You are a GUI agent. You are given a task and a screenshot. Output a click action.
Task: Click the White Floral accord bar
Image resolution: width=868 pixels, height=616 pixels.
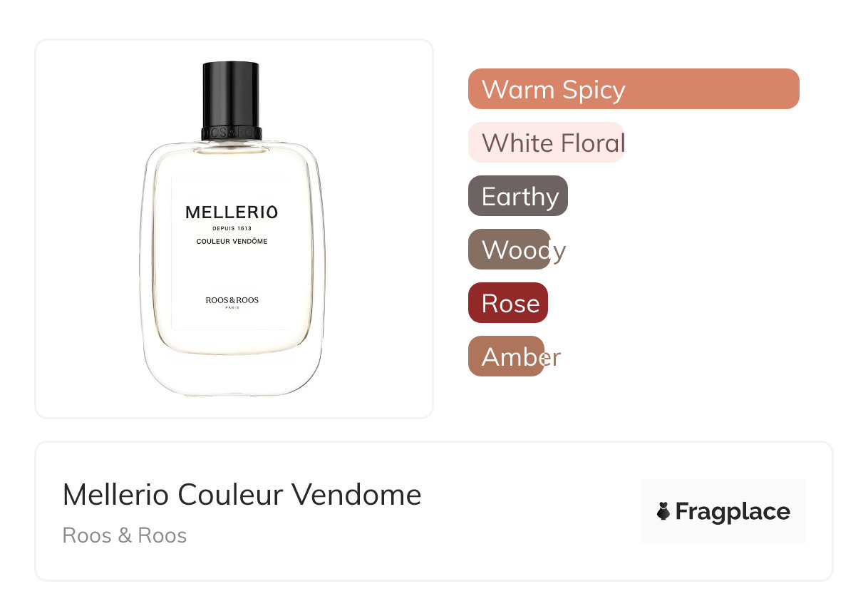pos(546,143)
